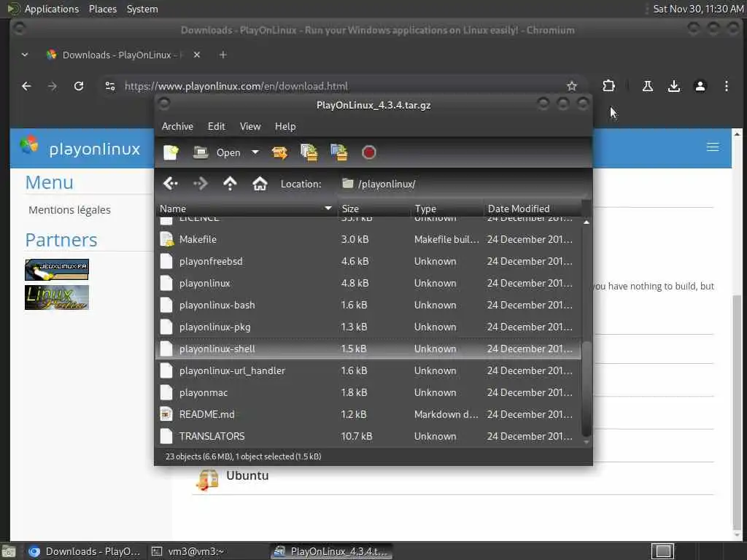Click the Chromium address bar URL

click(x=236, y=86)
